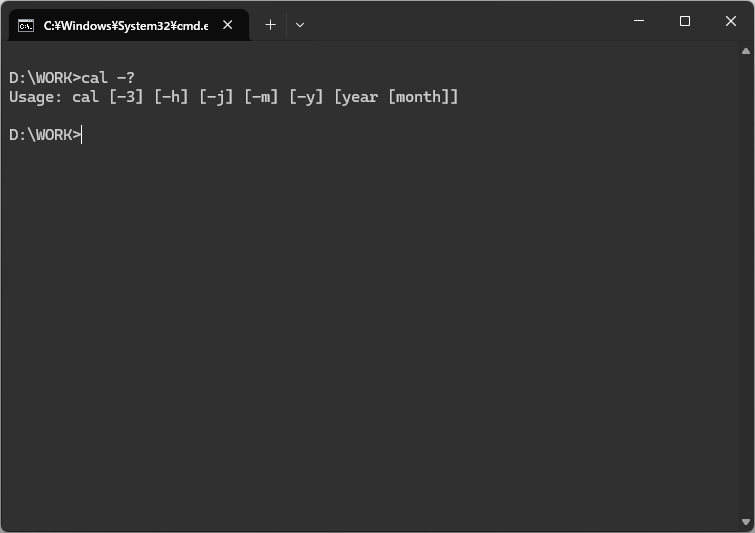Open a new terminal tab
This screenshot has width=755, height=533.
[271, 25]
